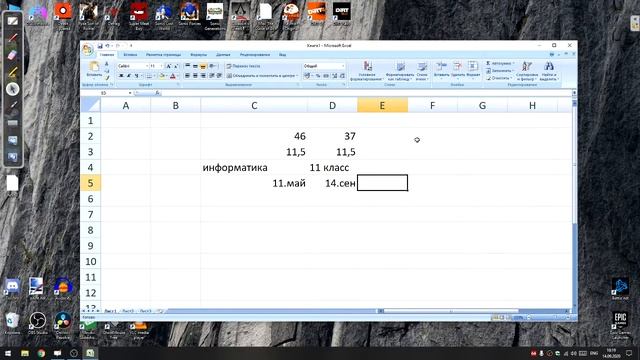640x360 pixels.
Task: Apply bold formatting to the cell
Action: [x=121, y=76]
